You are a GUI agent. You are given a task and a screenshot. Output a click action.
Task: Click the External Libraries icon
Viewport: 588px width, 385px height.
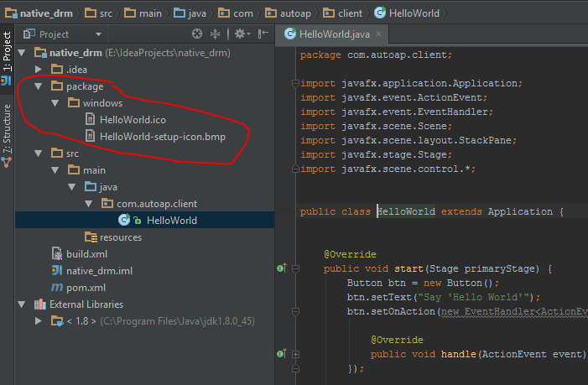pos(40,304)
